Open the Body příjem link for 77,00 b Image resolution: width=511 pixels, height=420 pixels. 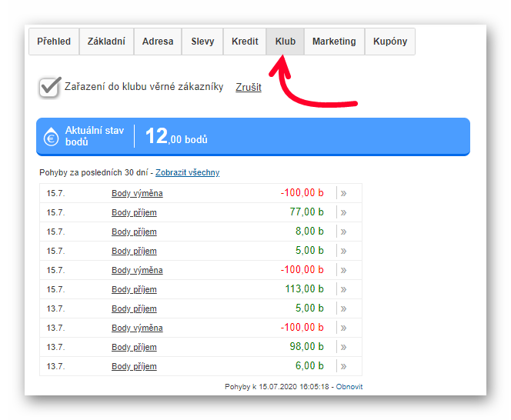click(134, 212)
